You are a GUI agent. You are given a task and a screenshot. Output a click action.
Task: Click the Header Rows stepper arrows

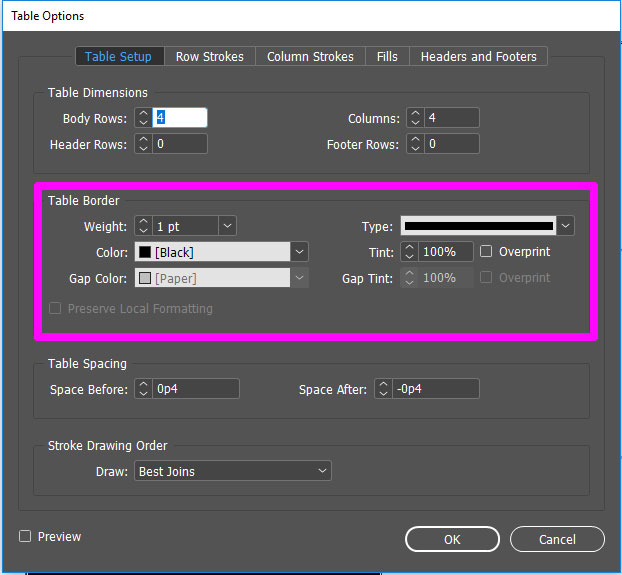pyautogui.click(x=143, y=144)
